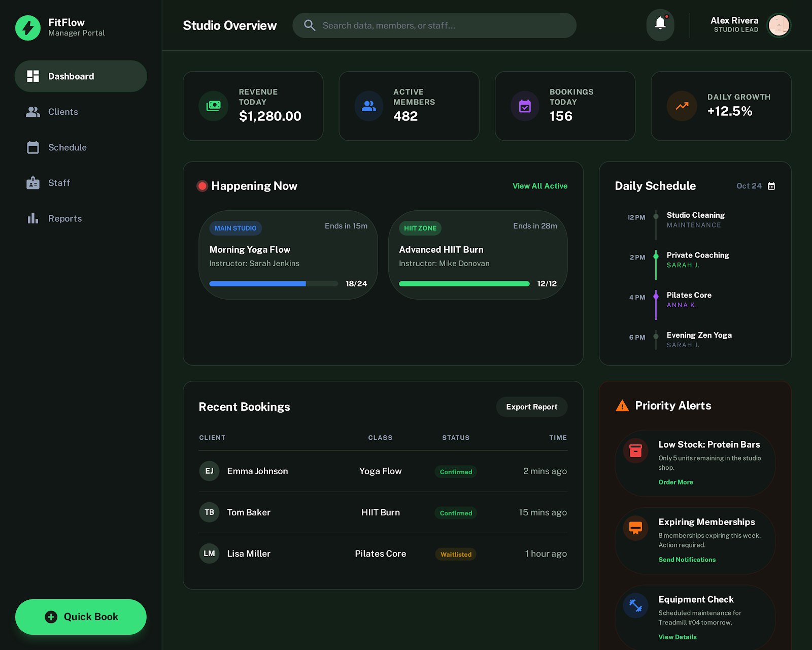Click the Daily Growth trending arrow icon
The height and width of the screenshot is (650, 812).
coord(682,106)
